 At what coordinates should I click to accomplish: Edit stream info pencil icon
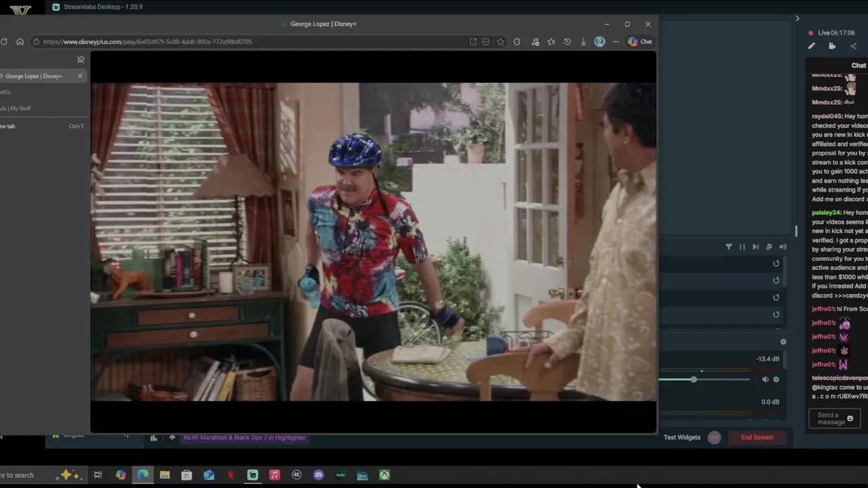[812, 46]
